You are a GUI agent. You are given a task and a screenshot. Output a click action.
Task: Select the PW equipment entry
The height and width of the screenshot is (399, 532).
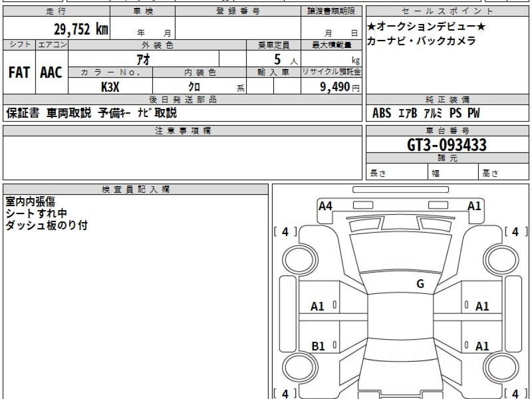(474, 113)
